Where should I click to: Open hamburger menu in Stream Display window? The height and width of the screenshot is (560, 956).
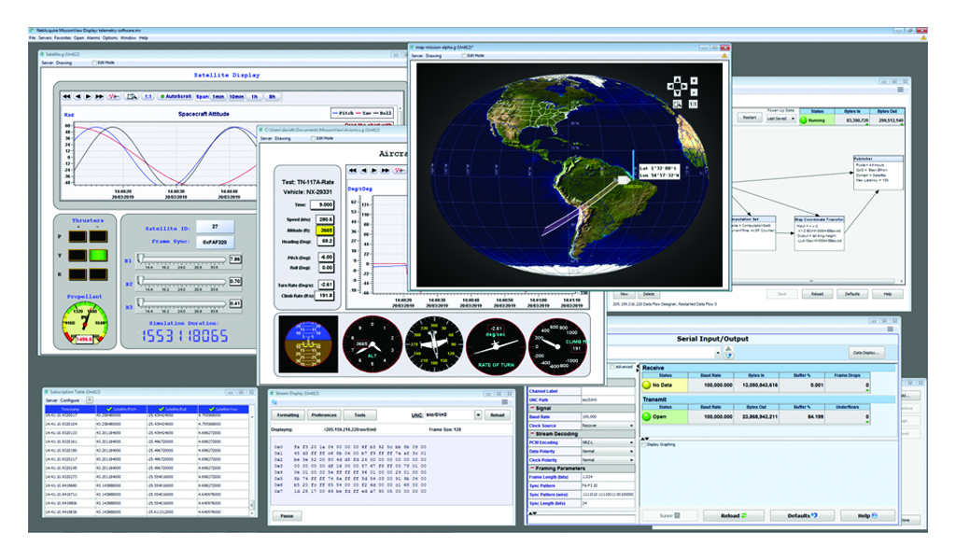click(505, 402)
